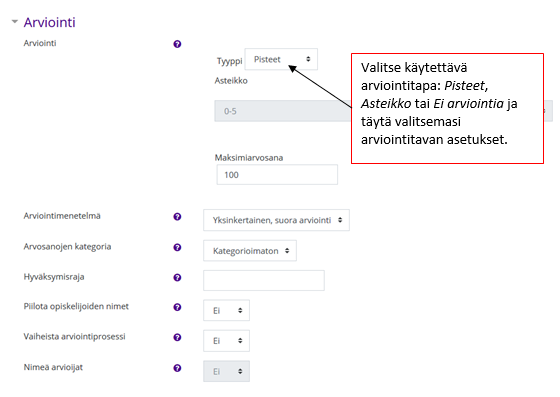Collapse the Arviointi section triangle
The width and height of the screenshot is (560, 397).
(15, 22)
